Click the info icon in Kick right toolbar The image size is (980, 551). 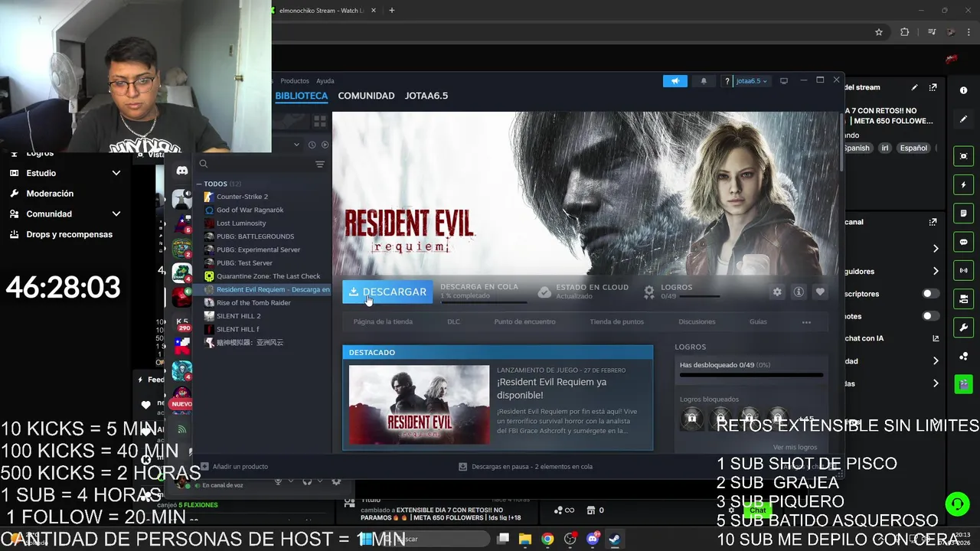963,90
